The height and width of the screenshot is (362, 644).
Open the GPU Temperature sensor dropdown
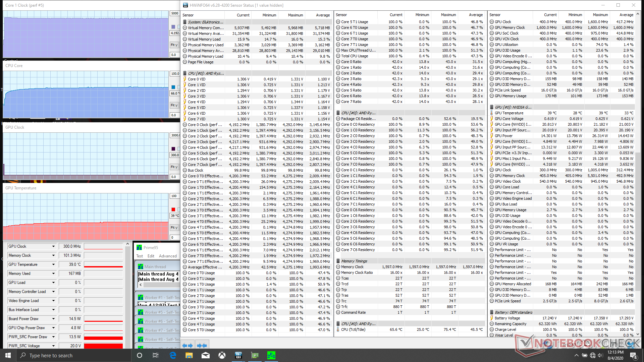click(x=53, y=264)
